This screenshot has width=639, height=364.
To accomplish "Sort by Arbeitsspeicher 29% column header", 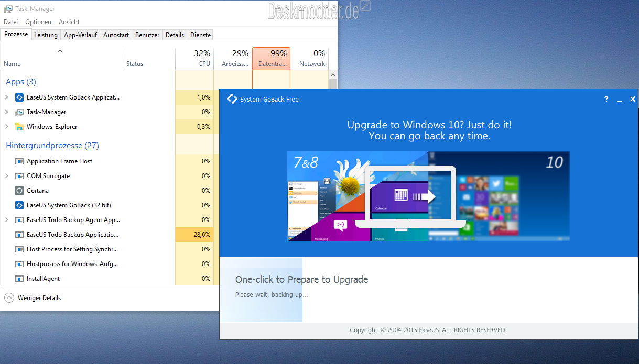I will (233, 59).
